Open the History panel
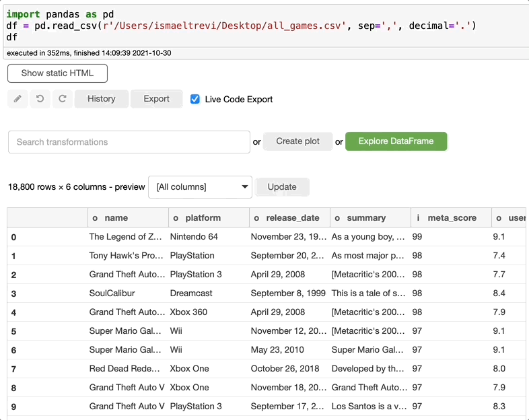529x420 pixels. click(101, 99)
